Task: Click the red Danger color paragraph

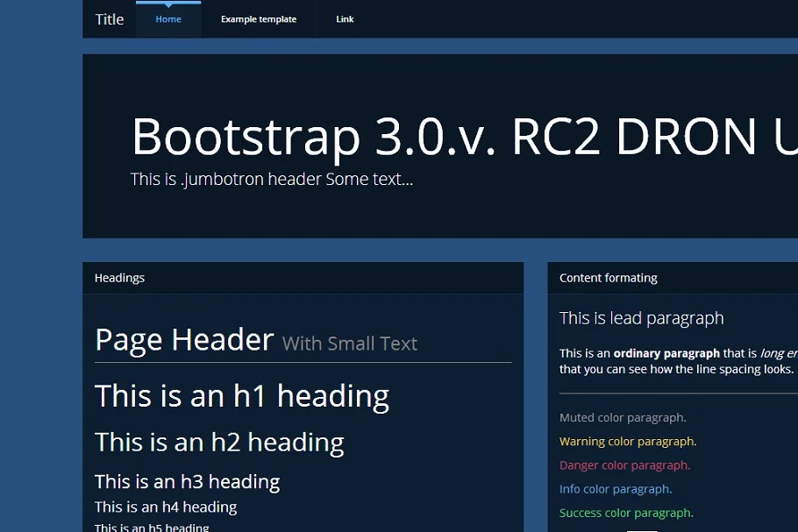Action: point(624,465)
